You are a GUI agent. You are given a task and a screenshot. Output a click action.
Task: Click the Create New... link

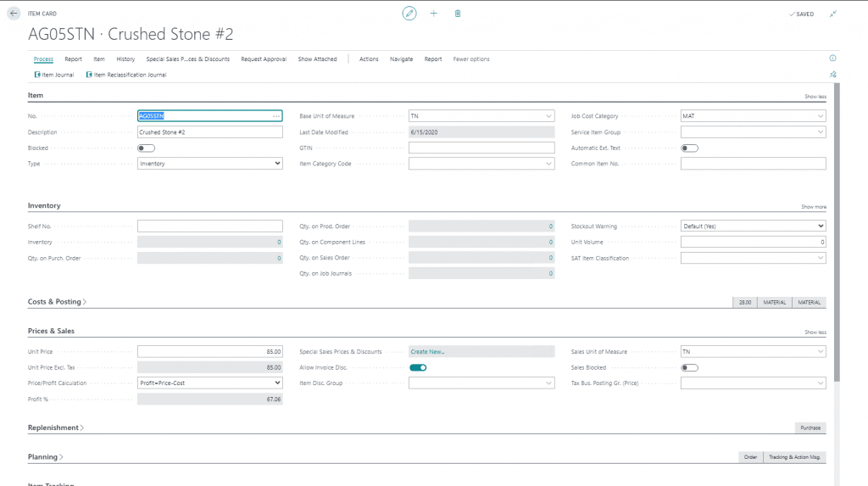pyautogui.click(x=428, y=351)
